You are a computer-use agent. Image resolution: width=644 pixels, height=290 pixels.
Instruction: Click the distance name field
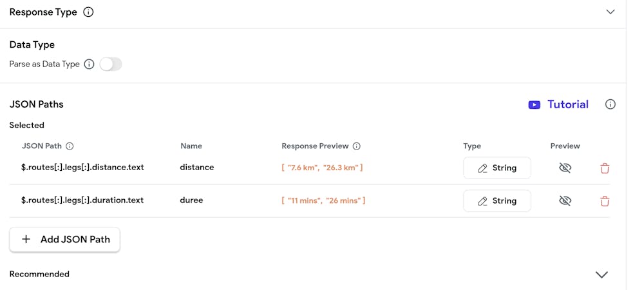[197, 168]
